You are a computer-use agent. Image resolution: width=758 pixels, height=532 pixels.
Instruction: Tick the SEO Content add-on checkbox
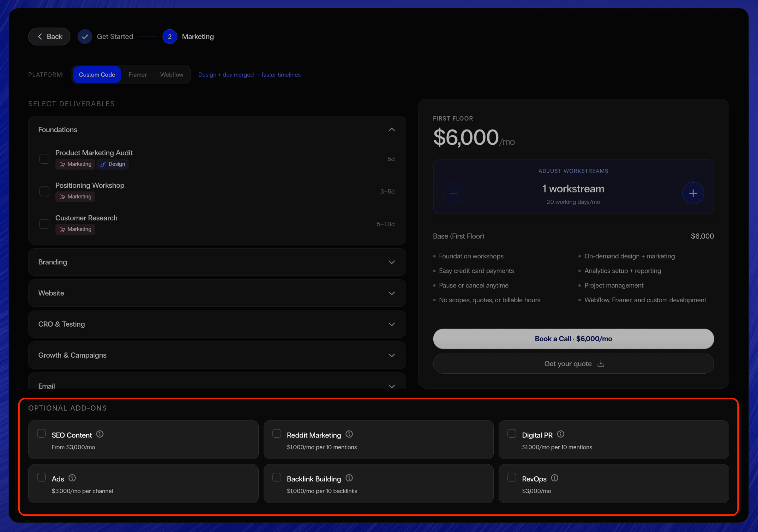[x=41, y=433]
